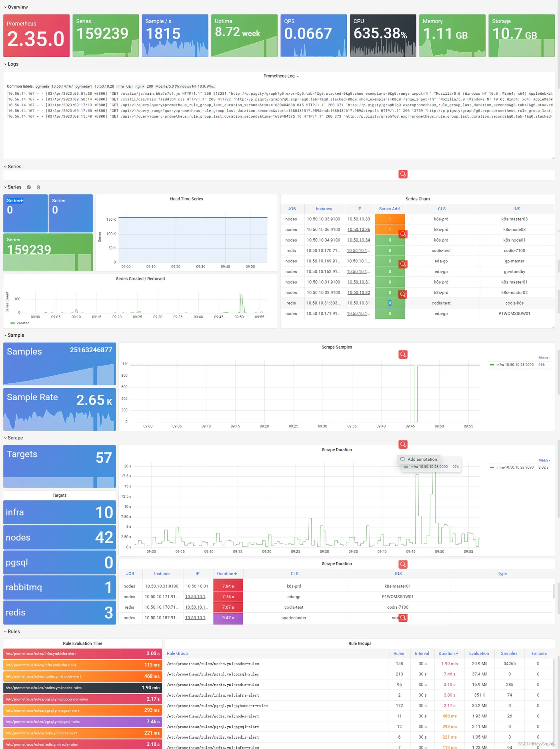Sort Series Churn table by CLS column

coord(442,209)
